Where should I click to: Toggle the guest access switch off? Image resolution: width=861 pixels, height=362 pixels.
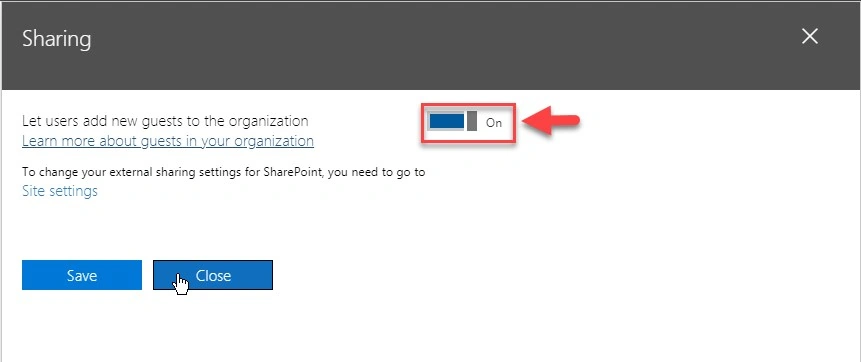[x=453, y=122]
